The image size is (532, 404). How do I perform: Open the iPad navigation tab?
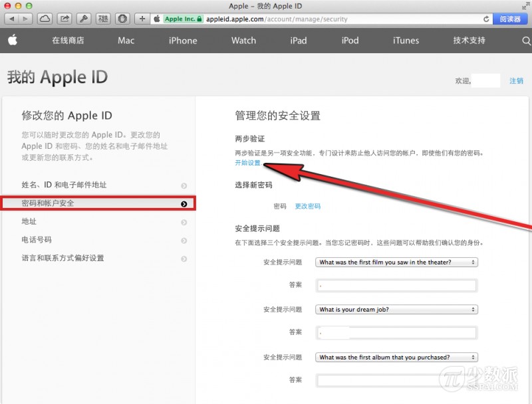pos(299,41)
